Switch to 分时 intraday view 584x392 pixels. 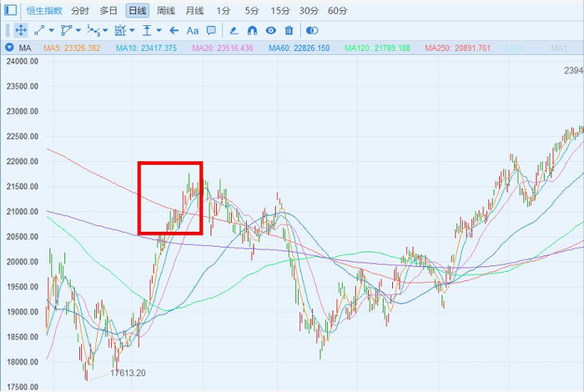click(80, 10)
